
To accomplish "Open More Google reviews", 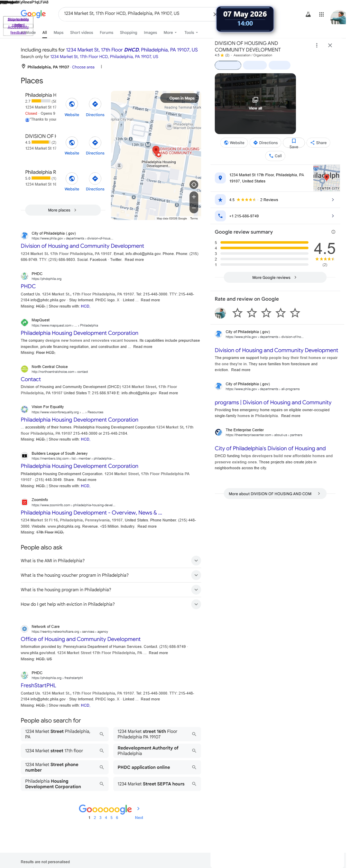I will point(275,277).
